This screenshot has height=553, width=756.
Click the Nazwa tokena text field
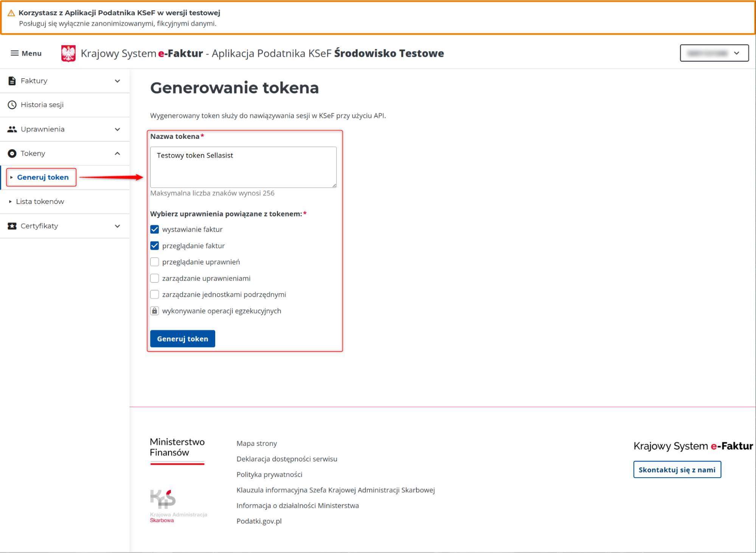pos(243,167)
